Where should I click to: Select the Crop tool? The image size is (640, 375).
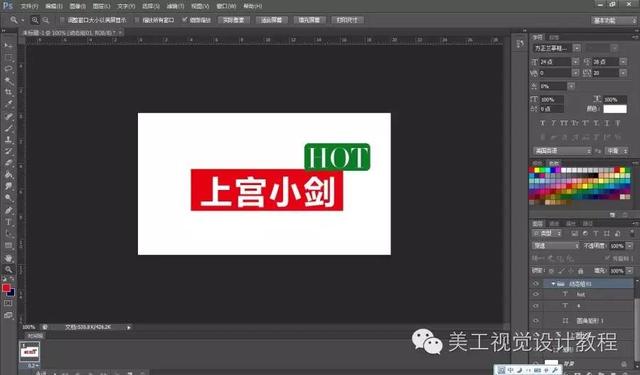coord(8,92)
